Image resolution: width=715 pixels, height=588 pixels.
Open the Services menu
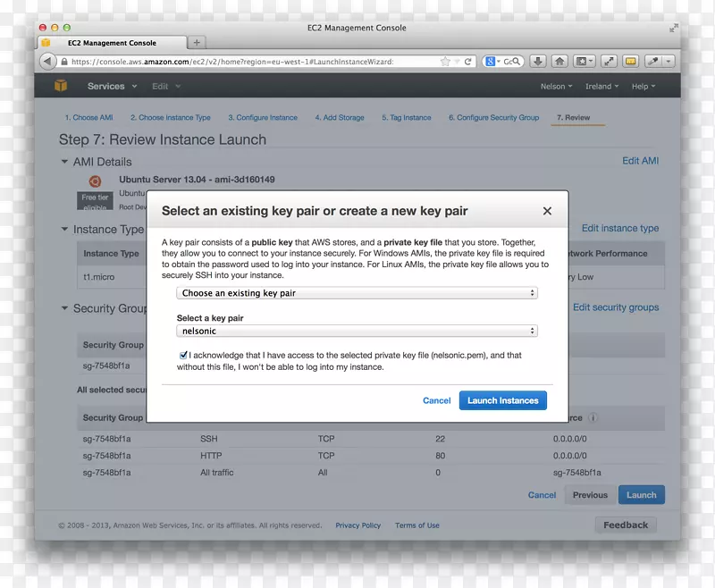[x=112, y=87]
